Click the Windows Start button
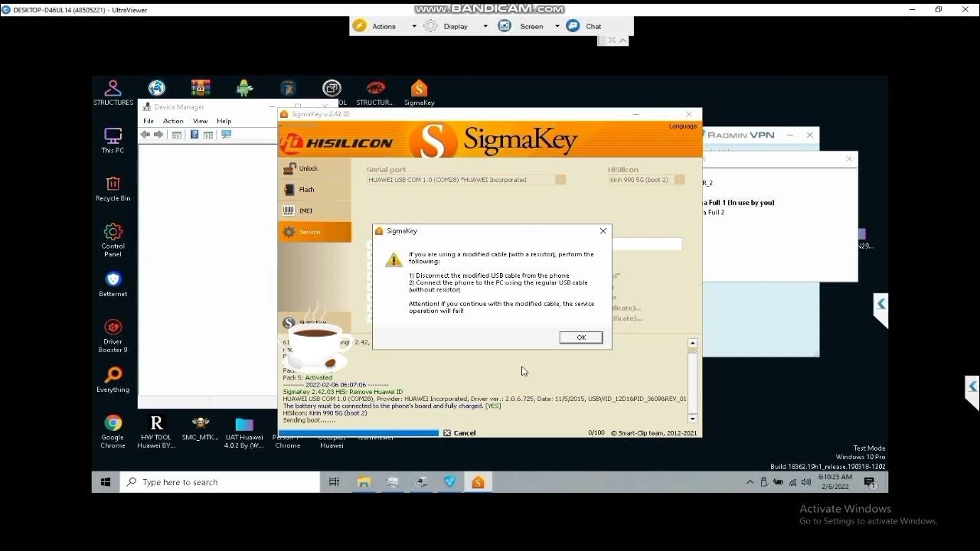The height and width of the screenshot is (551, 980). tap(106, 482)
